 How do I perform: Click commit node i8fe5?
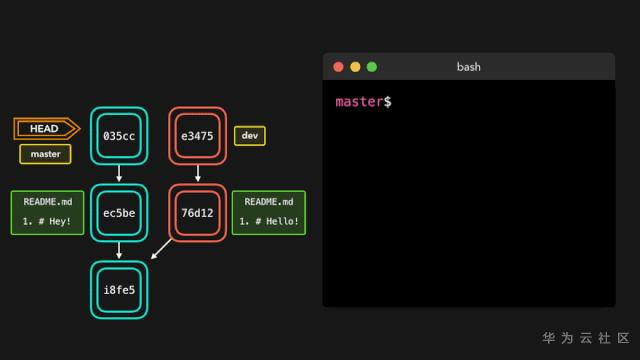point(119,290)
